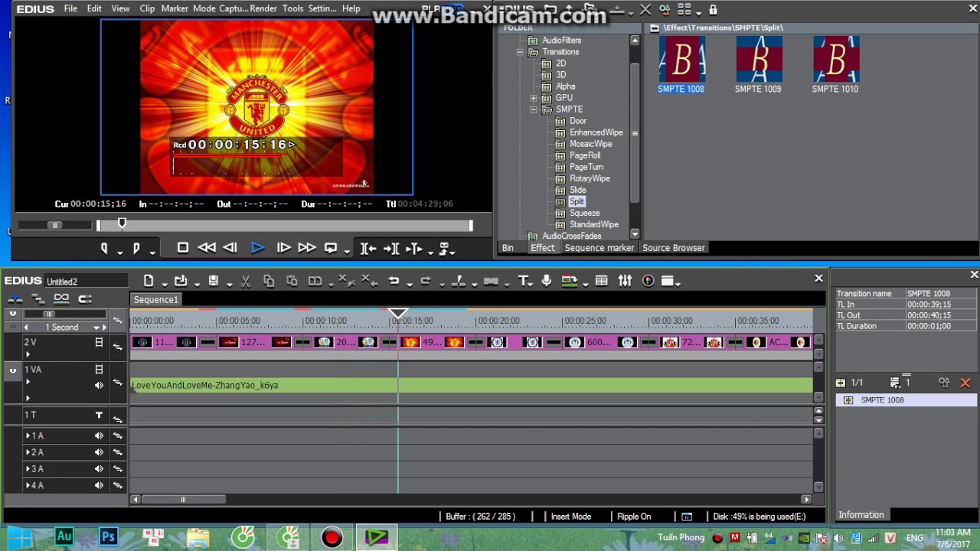
Task: Click the Overwrite to Timeline icon
Action: 391,248
